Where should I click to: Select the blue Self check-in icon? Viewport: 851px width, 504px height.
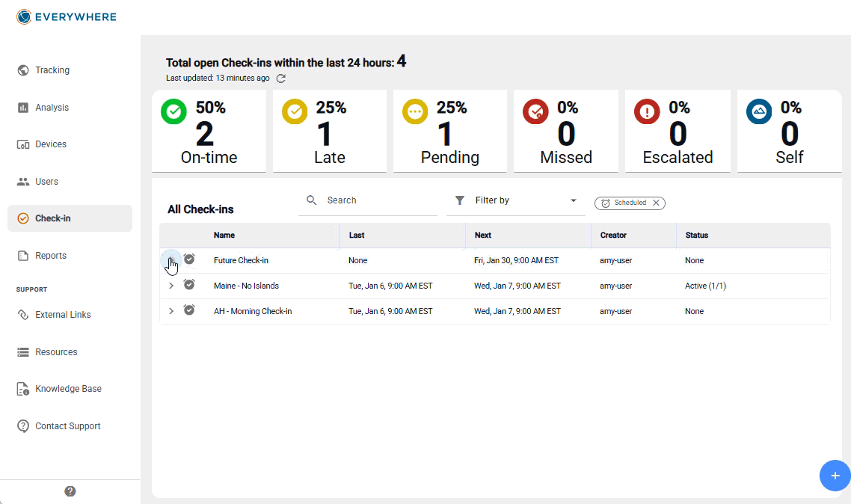759,111
